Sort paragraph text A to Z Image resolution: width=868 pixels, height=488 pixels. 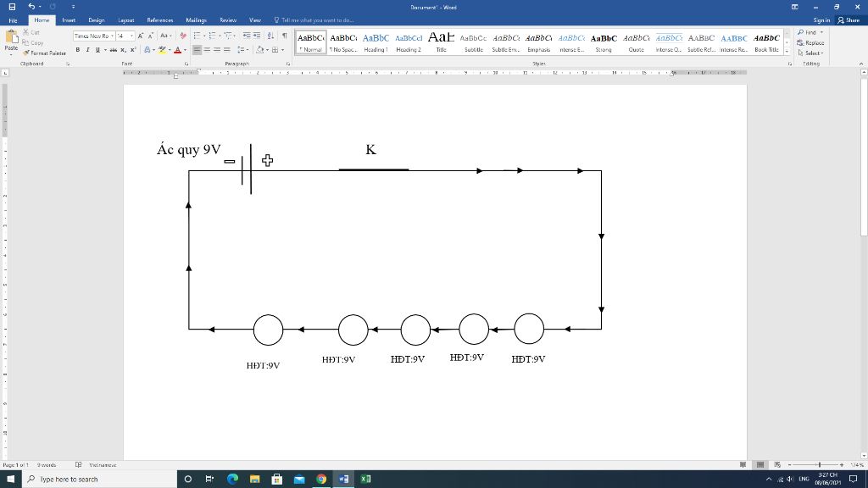pyautogui.click(x=270, y=36)
